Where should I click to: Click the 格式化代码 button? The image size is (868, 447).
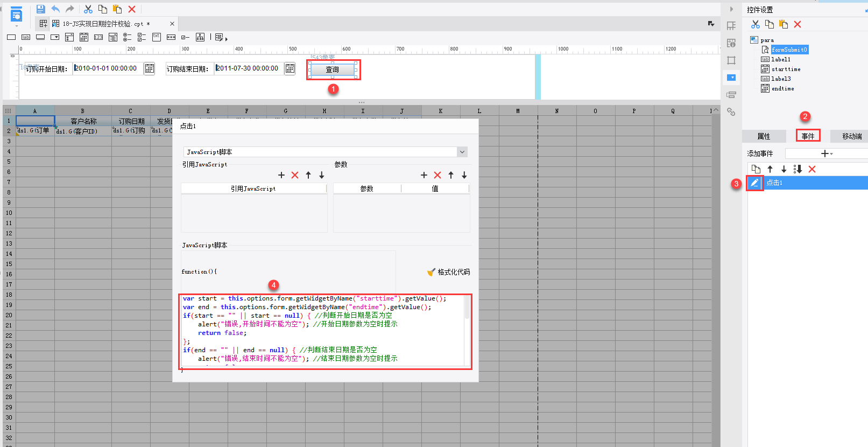(448, 272)
